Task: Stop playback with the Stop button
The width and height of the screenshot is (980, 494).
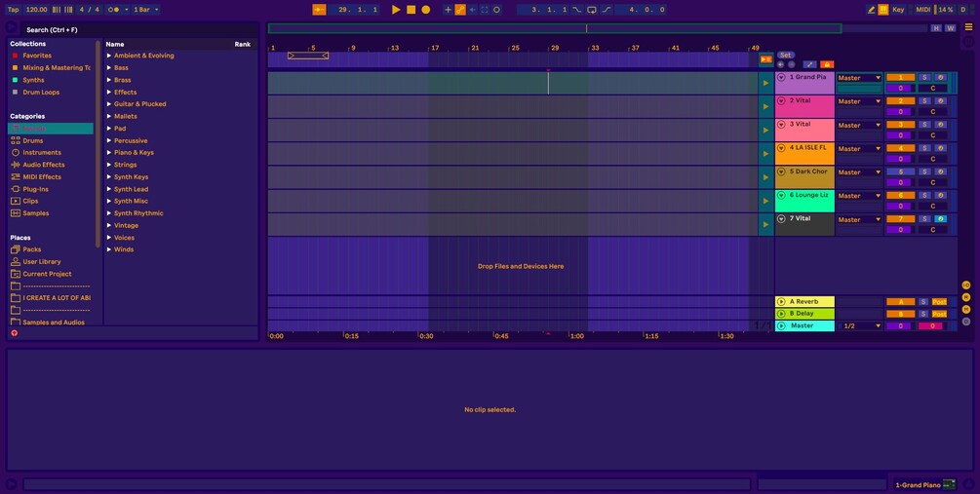Action: click(411, 10)
